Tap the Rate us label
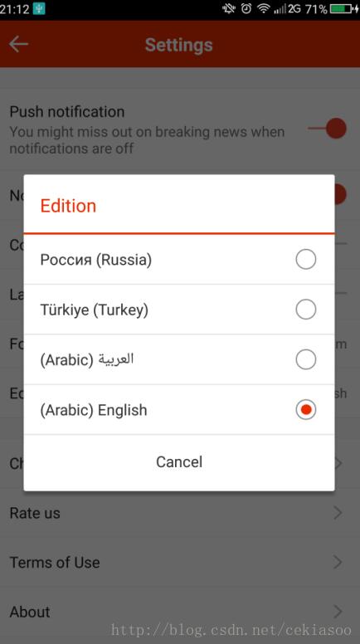The height and width of the screenshot is (644, 360). pyautogui.click(x=35, y=513)
